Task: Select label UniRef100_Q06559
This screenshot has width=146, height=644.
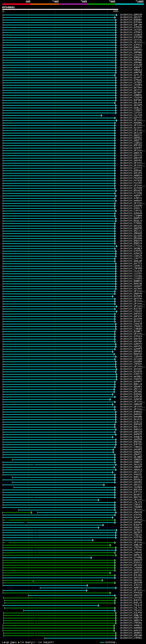Action: point(131,440)
